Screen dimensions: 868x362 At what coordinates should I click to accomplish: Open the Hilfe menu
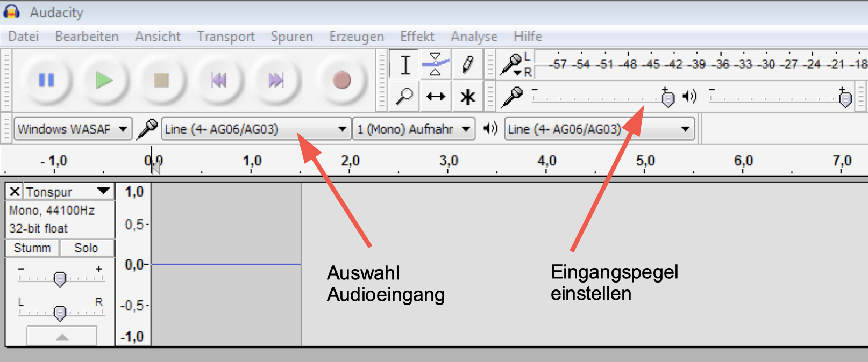528,37
